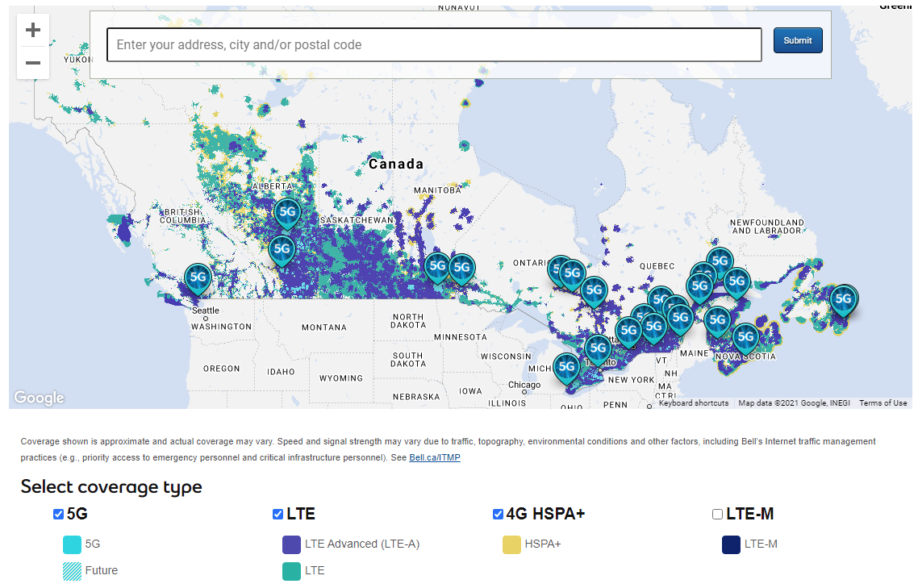918x588 pixels.
Task: Select the 5G marker below the Alberta label
Action: pyautogui.click(x=288, y=213)
